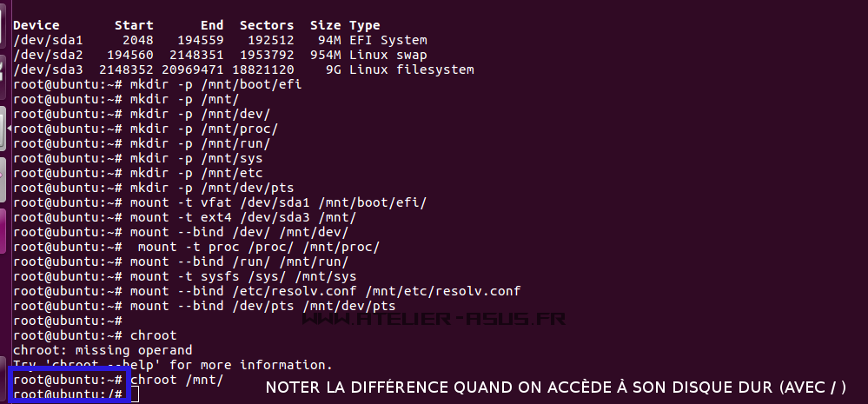Click the "Sectors" column header
Viewport: 868px width, 404px height.
click(x=266, y=25)
